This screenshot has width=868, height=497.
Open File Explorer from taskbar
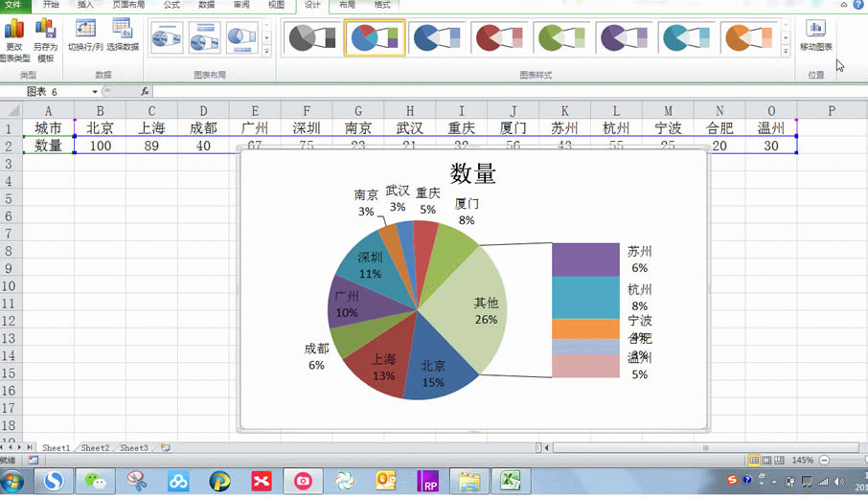coord(468,481)
